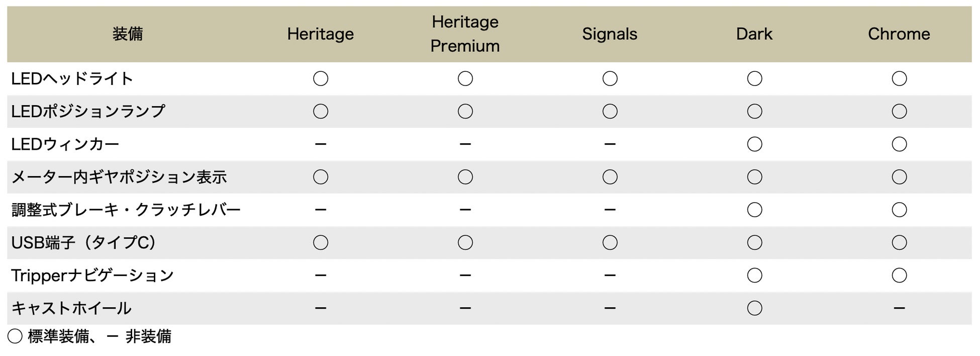Click the Heritage column header
Image resolution: width=980 pixels, height=356 pixels.
(x=320, y=34)
